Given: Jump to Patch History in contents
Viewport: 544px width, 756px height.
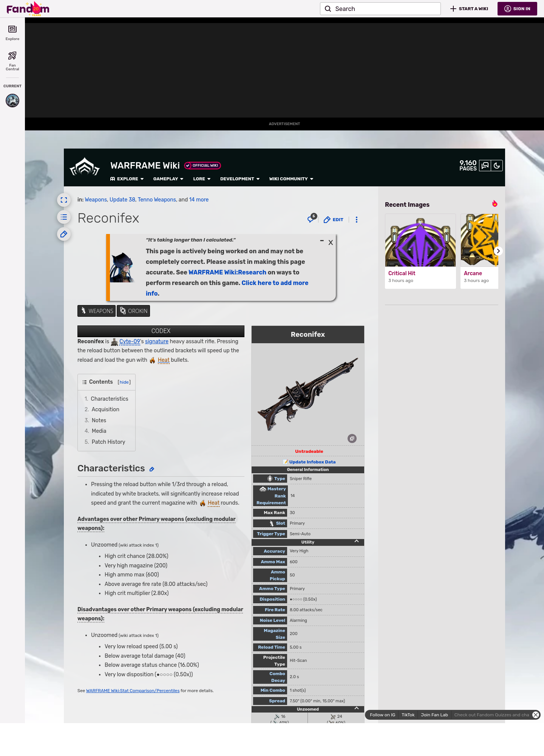Looking at the screenshot, I should (108, 442).
